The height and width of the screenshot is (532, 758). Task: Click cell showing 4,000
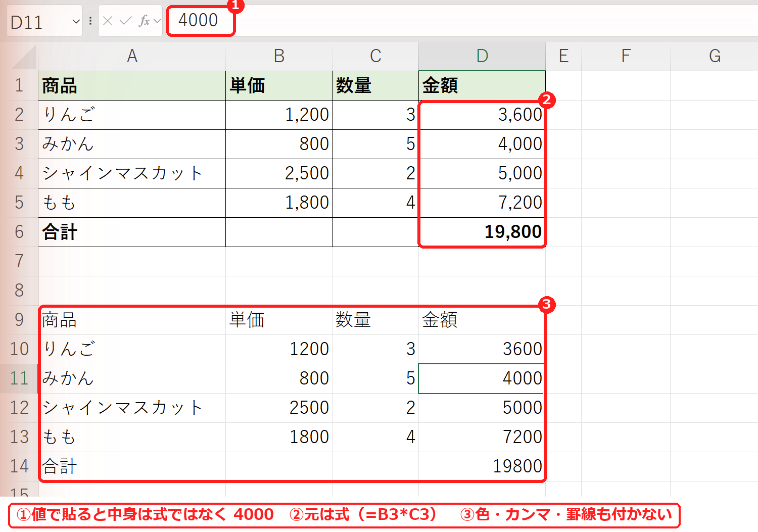[x=482, y=144]
